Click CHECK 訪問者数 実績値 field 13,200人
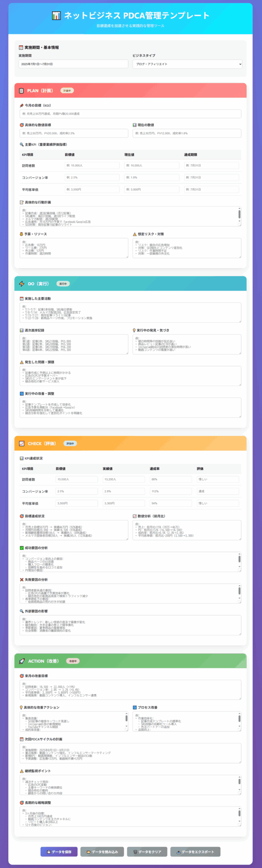 point(124,479)
